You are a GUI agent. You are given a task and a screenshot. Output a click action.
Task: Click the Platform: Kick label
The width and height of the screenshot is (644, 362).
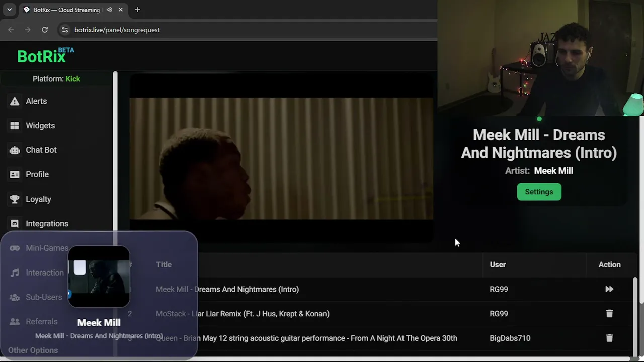coord(56,79)
